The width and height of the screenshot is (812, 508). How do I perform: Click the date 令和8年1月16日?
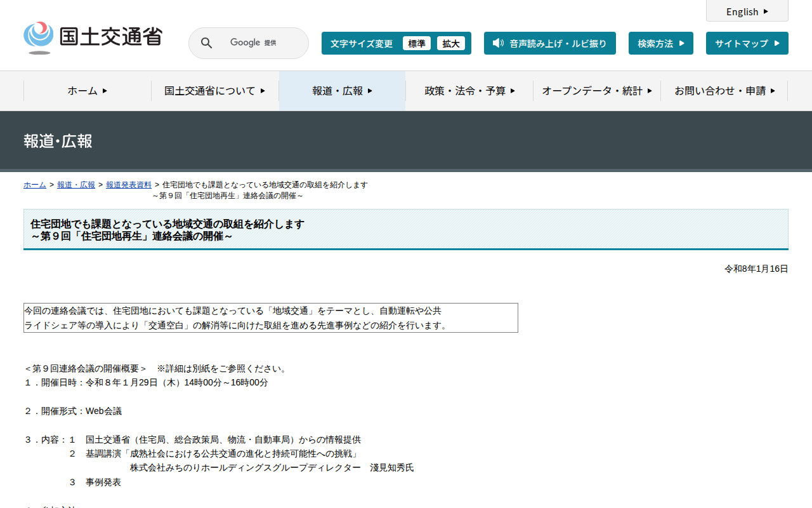pos(756,269)
